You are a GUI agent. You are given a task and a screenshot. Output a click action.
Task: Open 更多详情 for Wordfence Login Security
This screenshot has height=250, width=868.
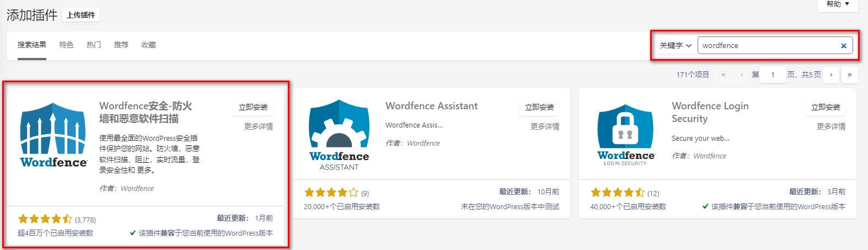(831, 127)
